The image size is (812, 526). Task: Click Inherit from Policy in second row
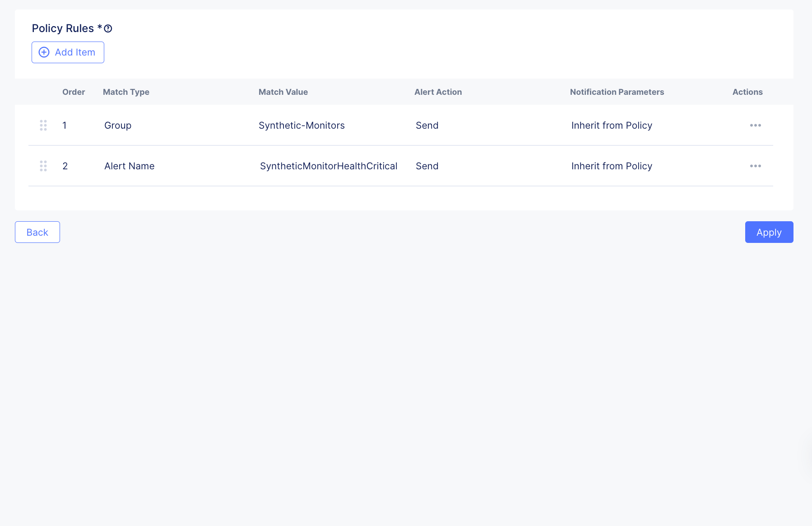(612, 166)
